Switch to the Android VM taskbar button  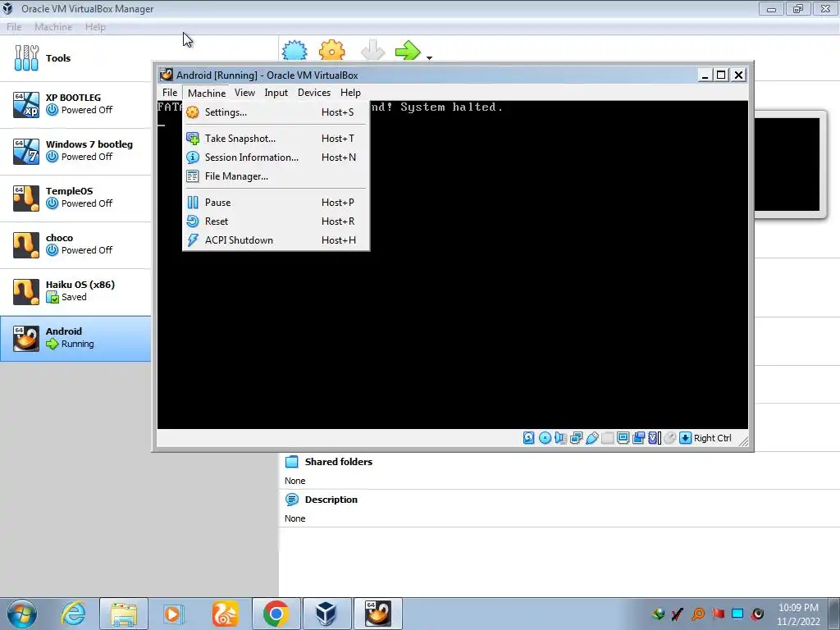pos(377,614)
